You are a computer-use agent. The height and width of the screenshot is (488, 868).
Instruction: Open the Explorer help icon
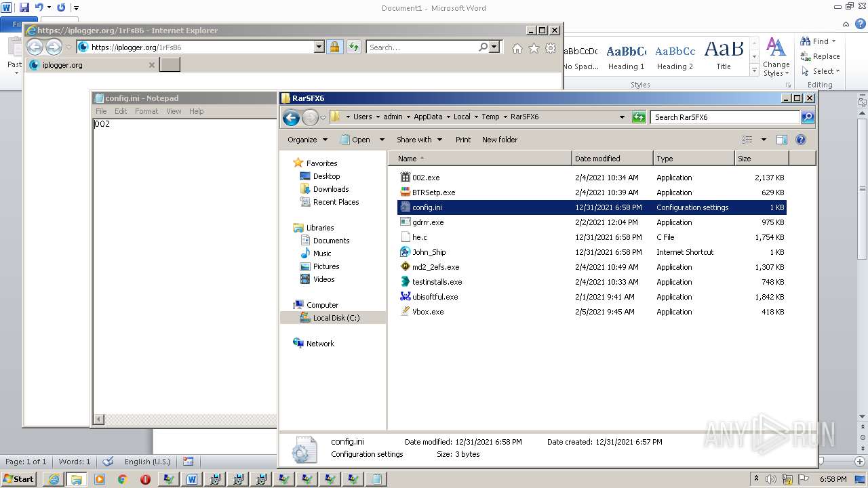coord(800,140)
